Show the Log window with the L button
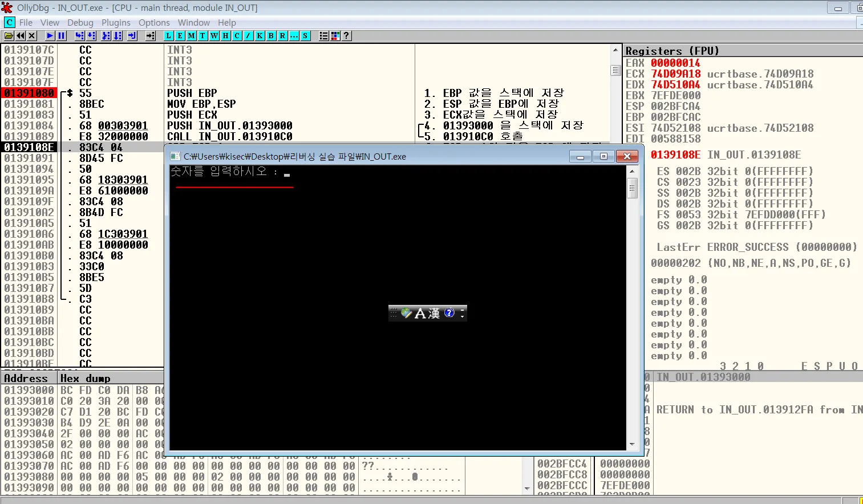Screen dimensions: 863x504 tap(168, 35)
